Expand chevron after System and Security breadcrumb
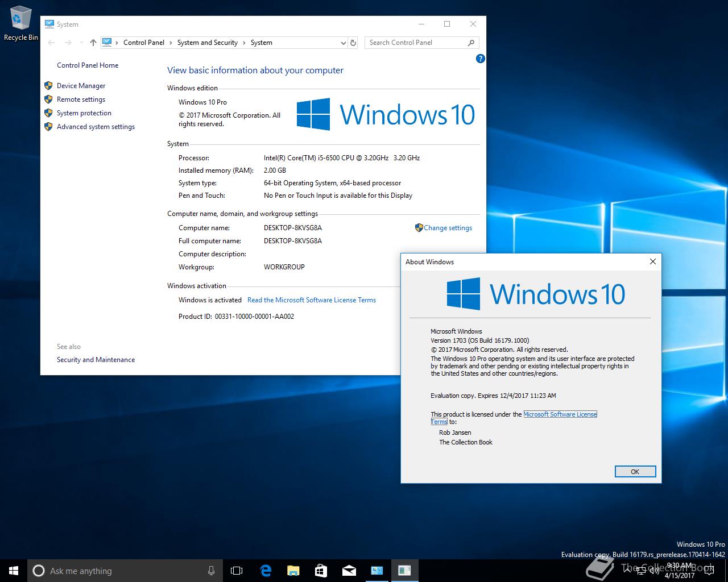The image size is (728, 582). 244,43
